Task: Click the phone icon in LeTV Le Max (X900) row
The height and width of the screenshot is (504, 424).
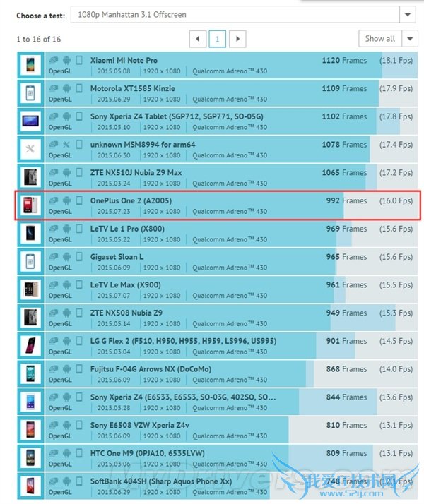Action: click(x=79, y=285)
